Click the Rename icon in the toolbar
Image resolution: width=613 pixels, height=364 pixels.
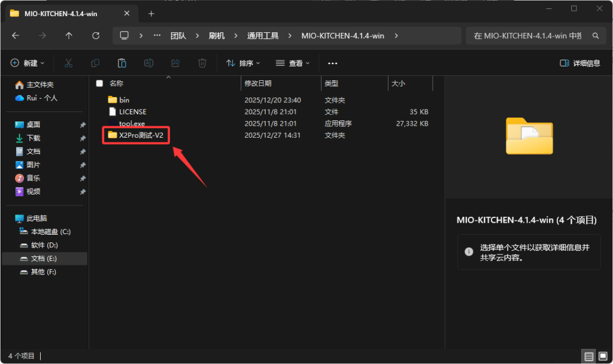(148, 63)
